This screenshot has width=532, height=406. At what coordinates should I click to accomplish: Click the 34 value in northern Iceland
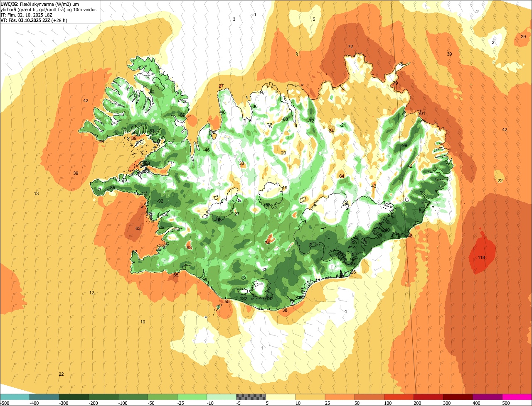point(331,131)
